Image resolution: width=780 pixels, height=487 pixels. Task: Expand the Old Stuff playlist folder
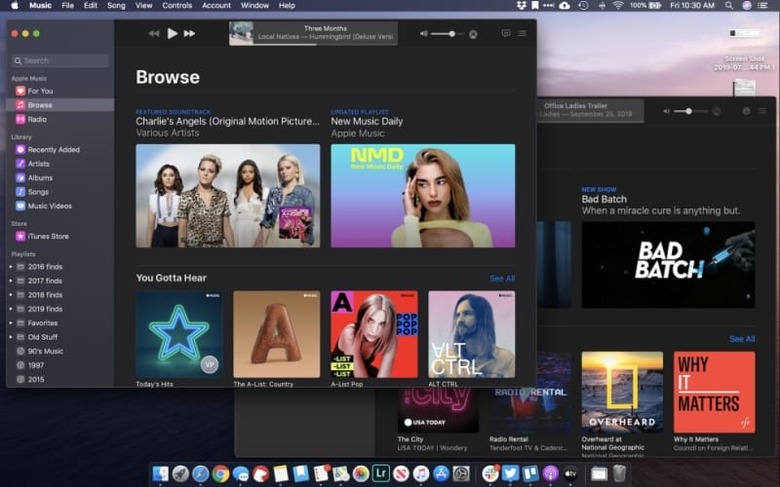pyautogui.click(x=11, y=337)
